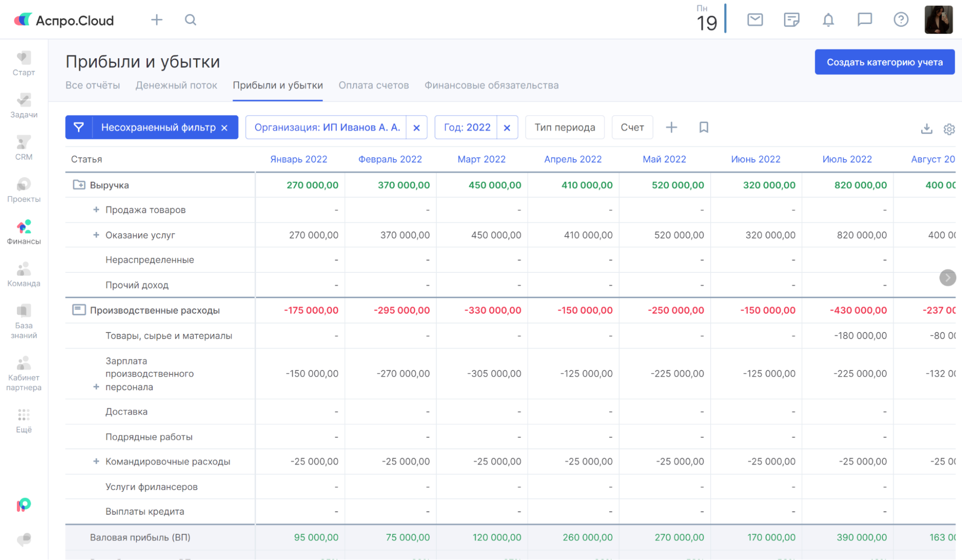Open Финансы in the sidebar
The height and width of the screenshot is (560, 962).
[x=24, y=232]
